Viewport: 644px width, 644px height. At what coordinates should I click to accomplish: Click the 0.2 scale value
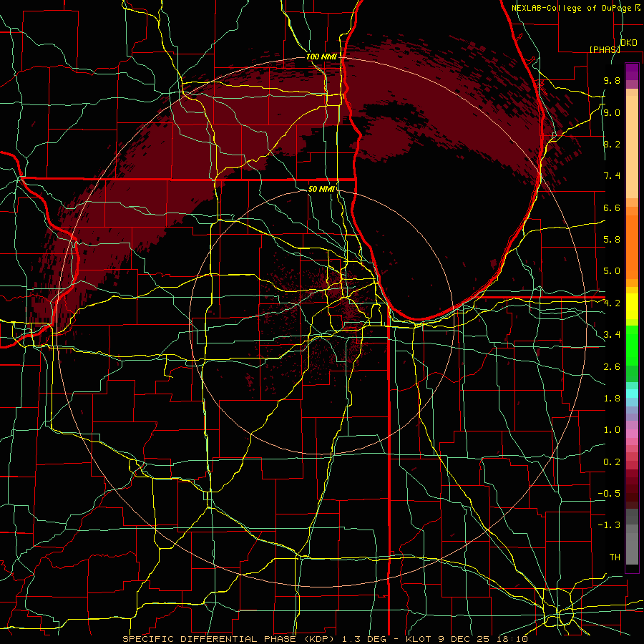612,462
